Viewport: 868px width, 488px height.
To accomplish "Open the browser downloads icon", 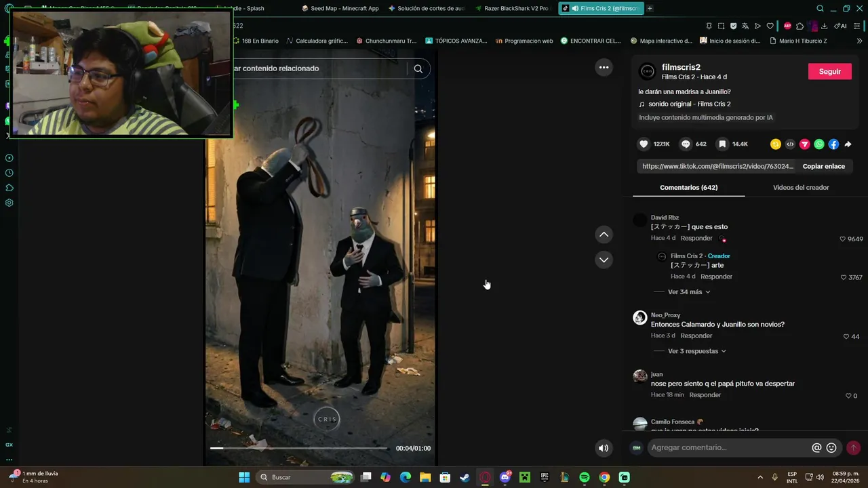I will (824, 26).
